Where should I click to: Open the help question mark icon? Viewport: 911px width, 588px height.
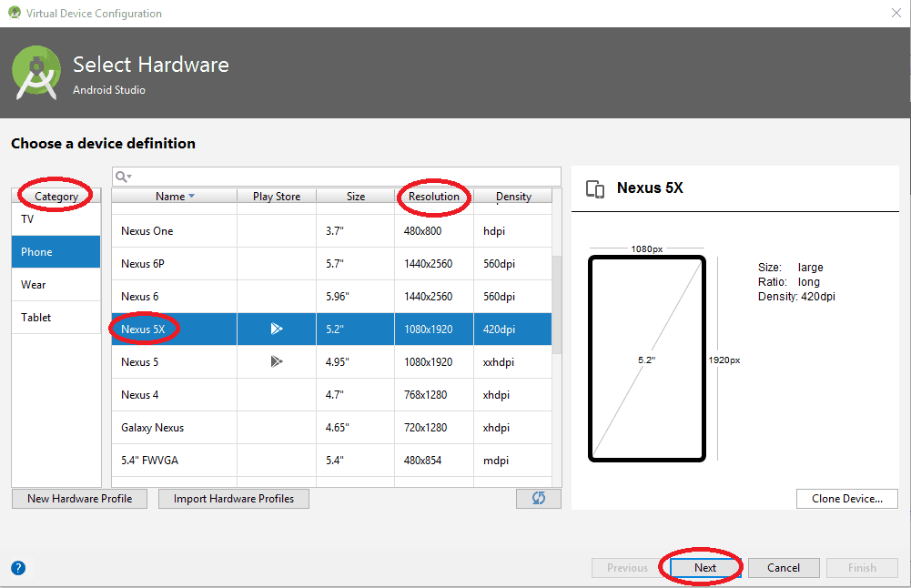tap(18, 568)
